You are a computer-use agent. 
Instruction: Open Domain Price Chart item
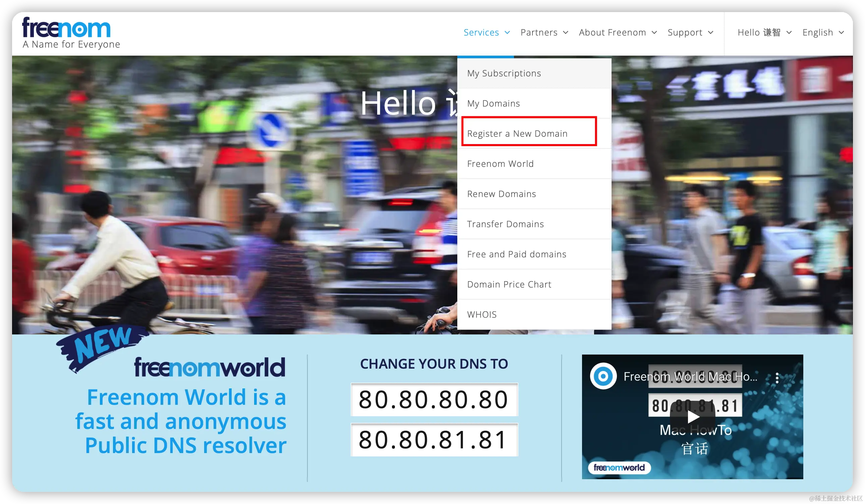click(x=509, y=285)
